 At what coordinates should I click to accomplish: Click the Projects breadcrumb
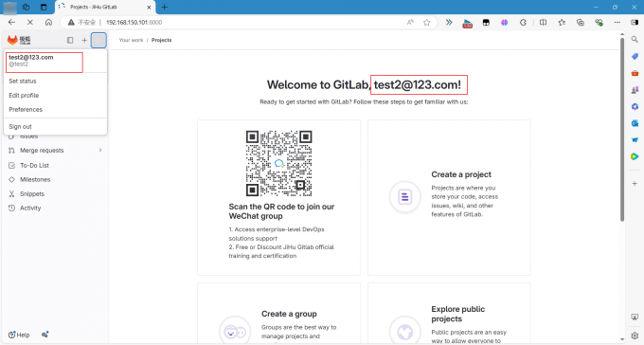[161, 41]
